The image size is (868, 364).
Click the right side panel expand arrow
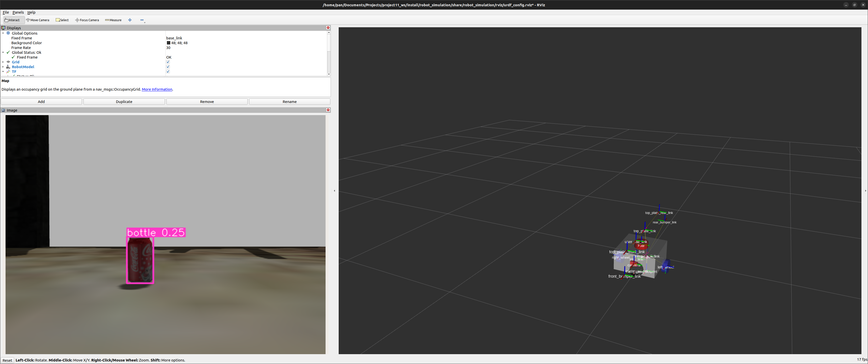coord(865,191)
